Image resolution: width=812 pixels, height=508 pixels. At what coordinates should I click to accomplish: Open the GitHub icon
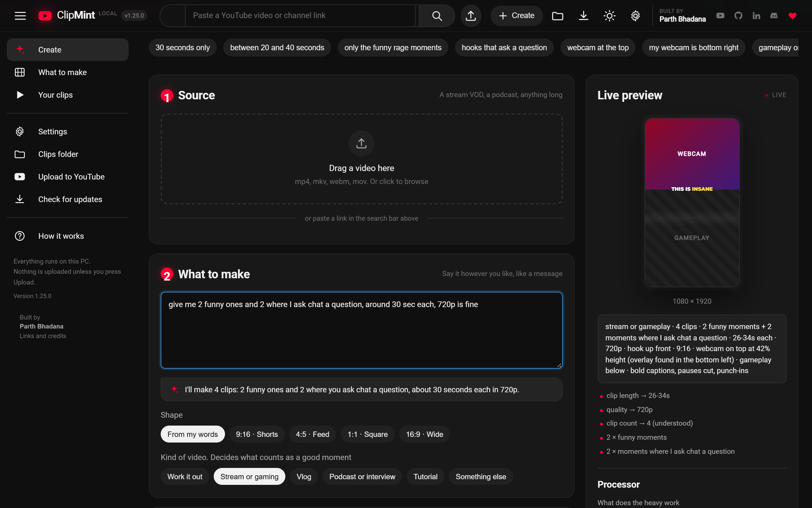tap(738, 16)
